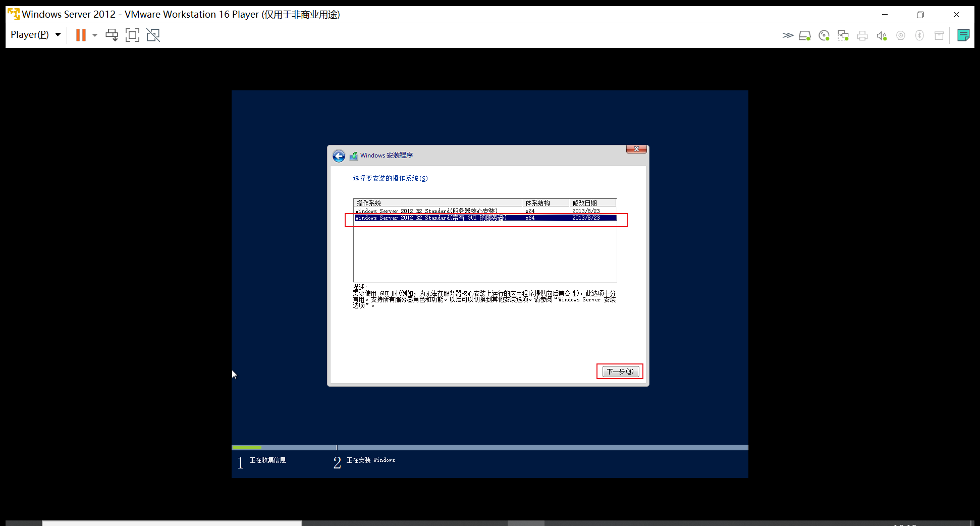Viewport: 980px width, 526px height.
Task: Click the sound card device icon
Action: tap(882, 35)
